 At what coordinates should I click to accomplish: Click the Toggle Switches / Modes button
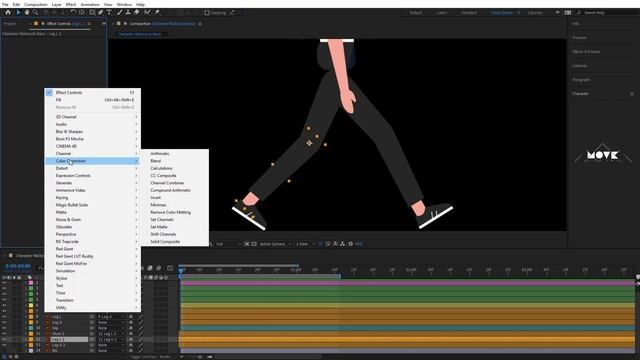click(150, 357)
